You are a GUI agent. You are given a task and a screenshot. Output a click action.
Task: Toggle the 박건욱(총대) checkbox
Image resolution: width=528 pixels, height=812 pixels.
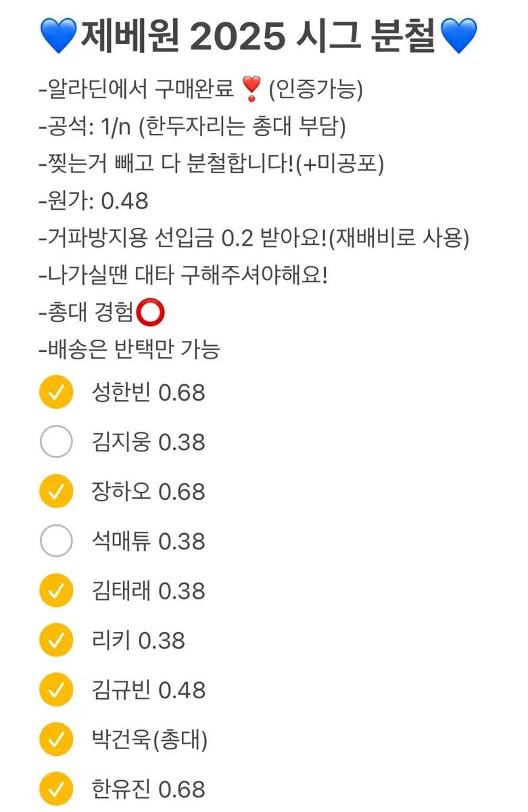pos(56,739)
